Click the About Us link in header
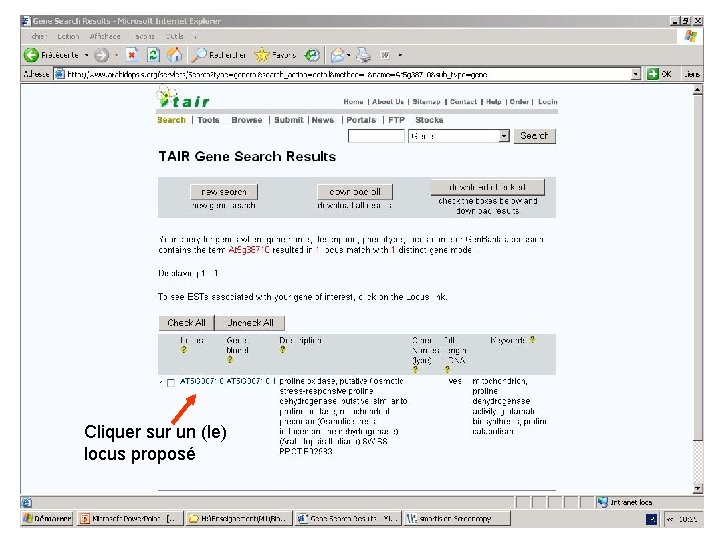The width and height of the screenshot is (720, 540). [x=388, y=101]
